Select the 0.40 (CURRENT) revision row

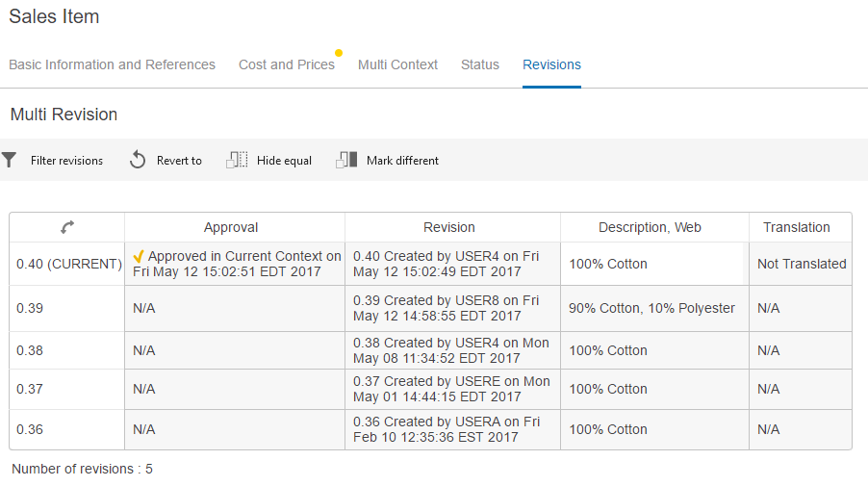click(68, 264)
